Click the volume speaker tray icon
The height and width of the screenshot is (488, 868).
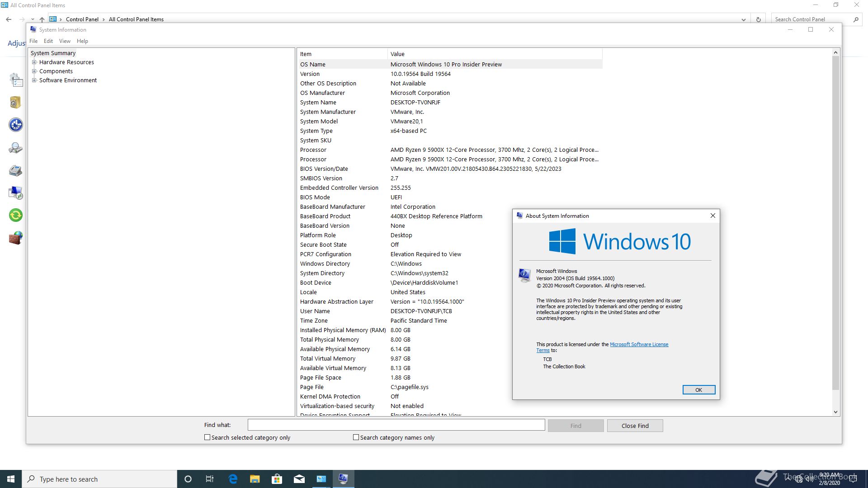(809, 479)
